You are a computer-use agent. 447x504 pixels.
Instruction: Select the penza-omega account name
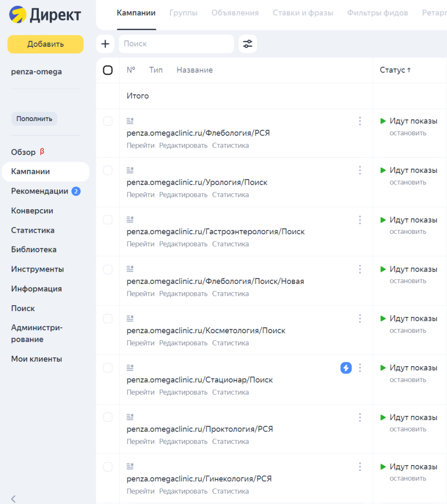(x=36, y=72)
